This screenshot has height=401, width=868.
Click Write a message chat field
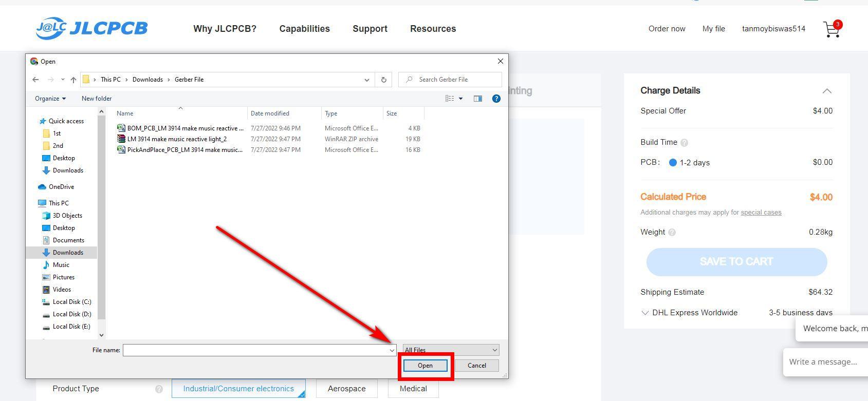coord(826,362)
